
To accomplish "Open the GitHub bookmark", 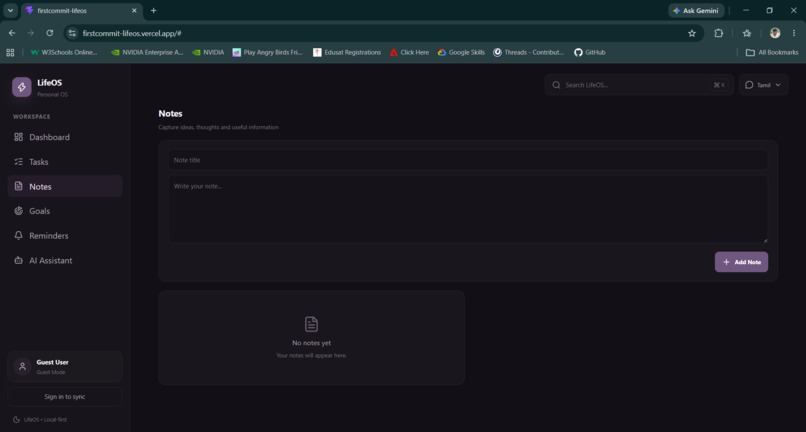I will pos(590,52).
